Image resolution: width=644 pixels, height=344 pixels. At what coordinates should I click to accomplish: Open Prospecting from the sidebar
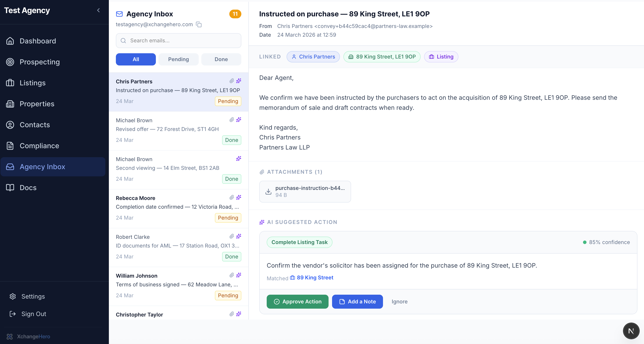pos(40,62)
